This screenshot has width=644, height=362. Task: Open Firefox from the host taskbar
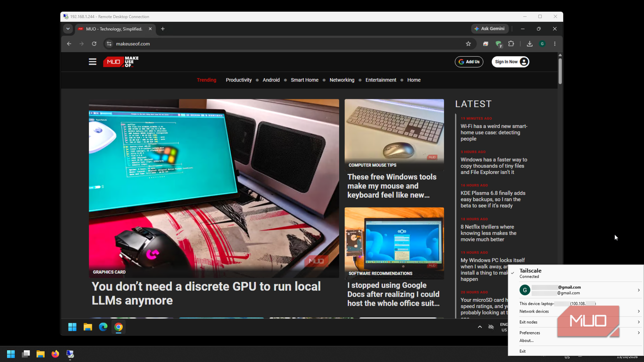[55, 354]
